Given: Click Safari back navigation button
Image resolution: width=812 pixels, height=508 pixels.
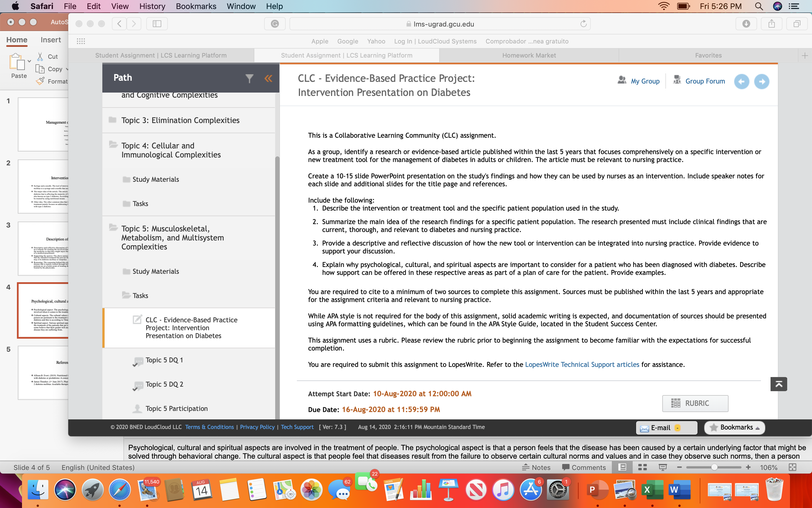Looking at the screenshot, I should tap(119, 24).
